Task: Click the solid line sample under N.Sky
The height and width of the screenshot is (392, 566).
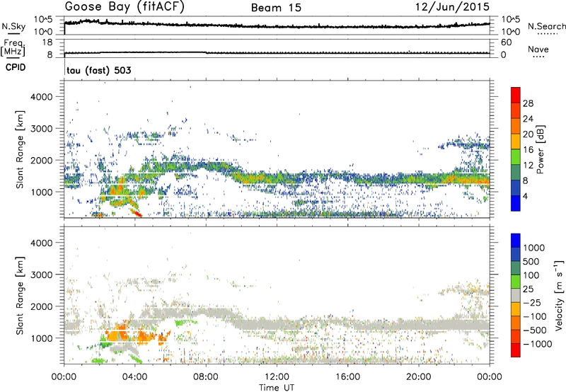Action: coord(13,33)
